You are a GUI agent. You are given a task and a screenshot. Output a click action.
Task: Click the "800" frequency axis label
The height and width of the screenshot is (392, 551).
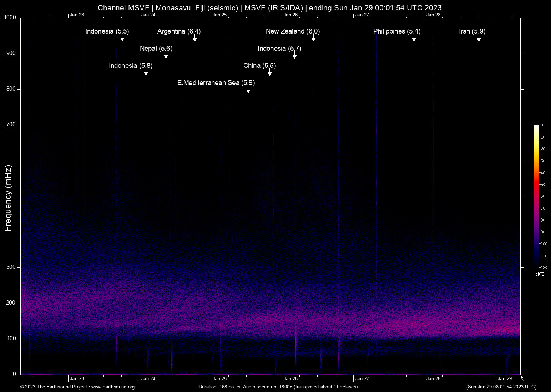pos(11,89)
